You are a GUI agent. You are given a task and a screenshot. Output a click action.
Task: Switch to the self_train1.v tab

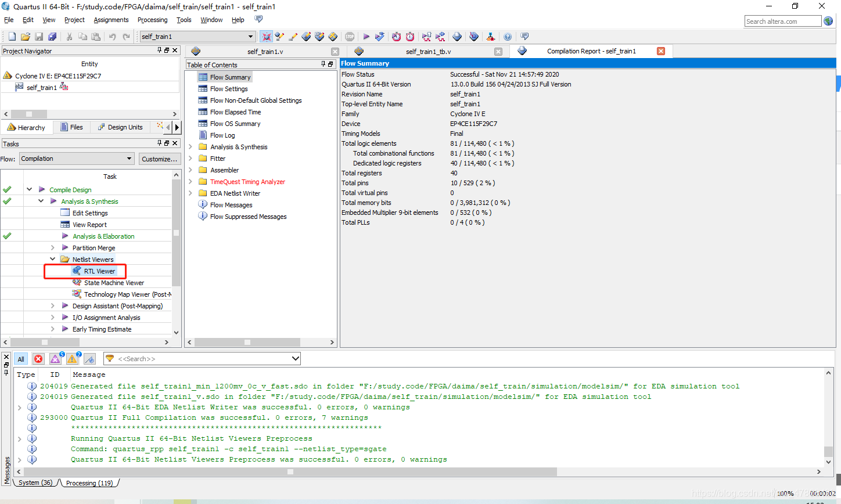(x=265, y=52)
